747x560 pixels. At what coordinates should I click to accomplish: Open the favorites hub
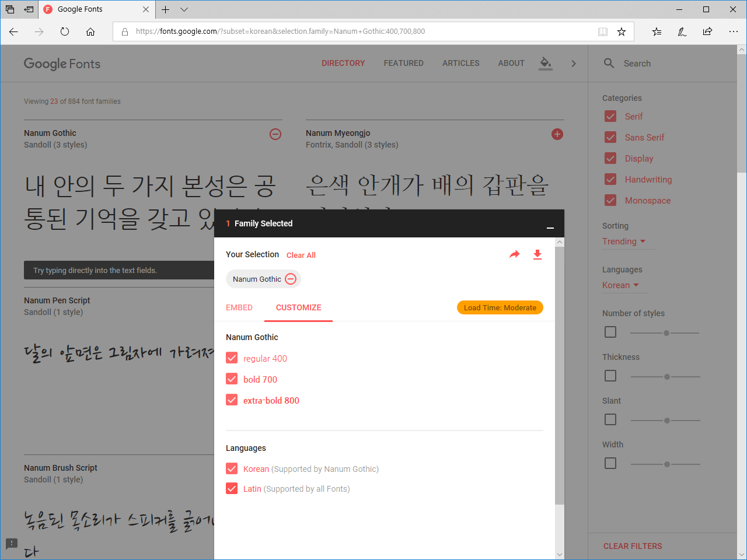tap(657, 32)
